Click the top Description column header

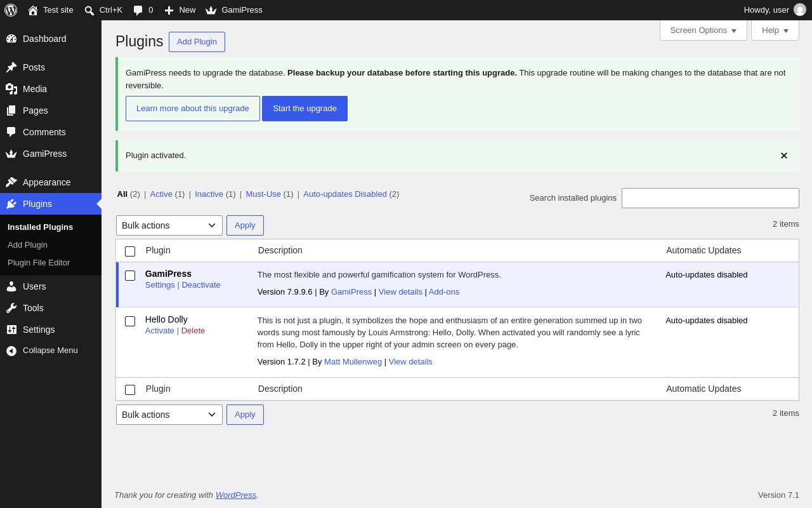[280, 250]
